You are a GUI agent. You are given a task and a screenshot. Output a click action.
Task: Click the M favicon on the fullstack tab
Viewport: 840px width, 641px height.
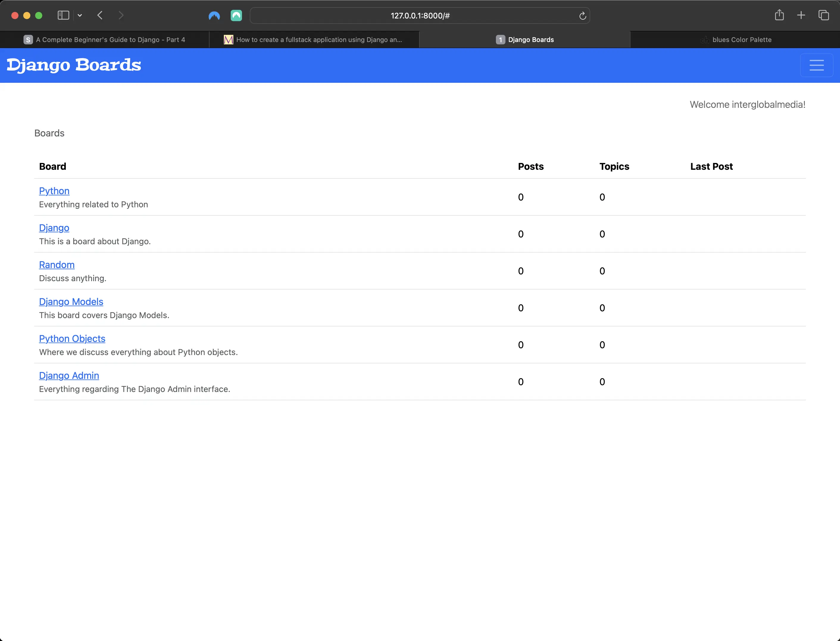(228, 40)
